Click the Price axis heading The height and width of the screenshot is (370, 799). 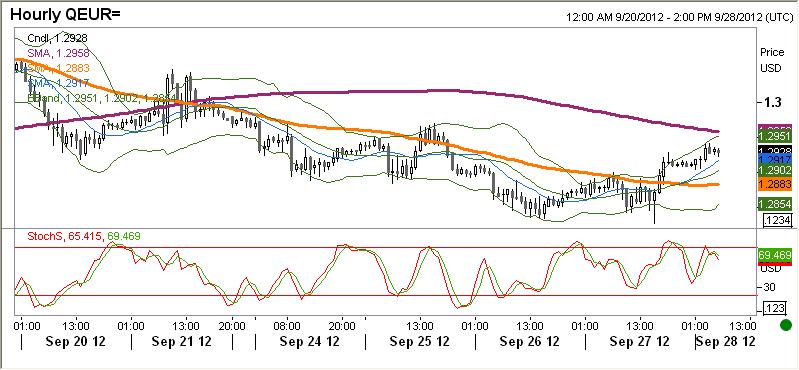772,52
